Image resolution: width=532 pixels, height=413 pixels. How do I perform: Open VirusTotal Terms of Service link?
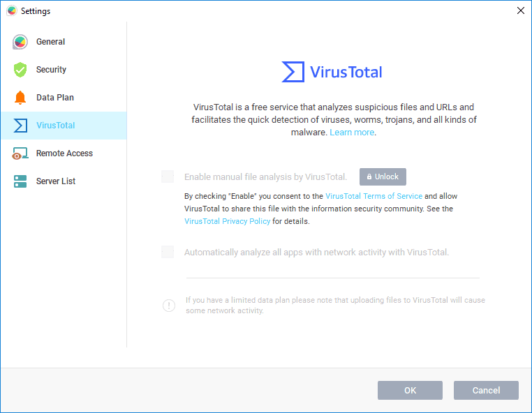coord(374,196)
